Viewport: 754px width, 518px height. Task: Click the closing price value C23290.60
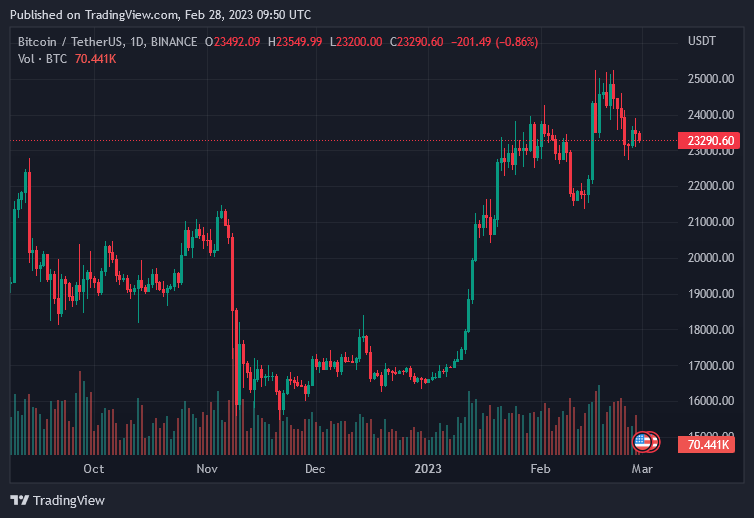419,42
